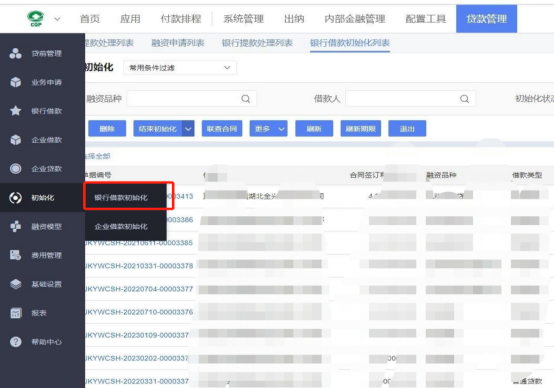Click the 报表 chart icon
The height and width of the screenshot is (388, 554).
[16, 313]
